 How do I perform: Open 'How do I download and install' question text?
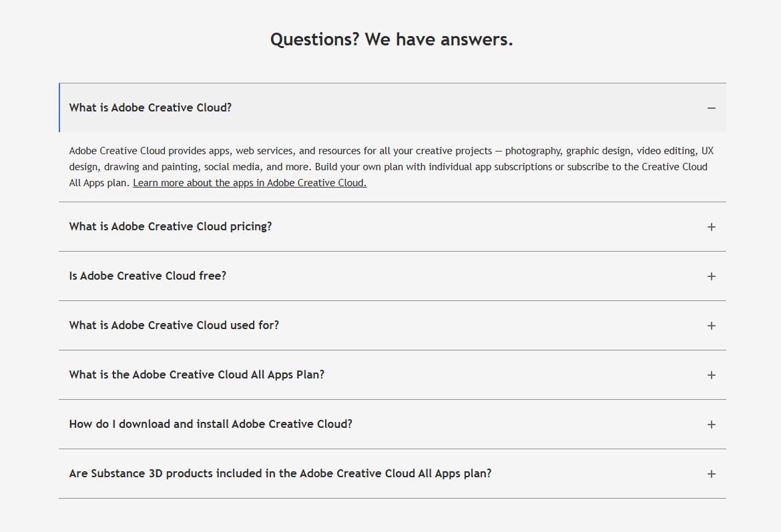pyautogui.click(x=210, y=425)
